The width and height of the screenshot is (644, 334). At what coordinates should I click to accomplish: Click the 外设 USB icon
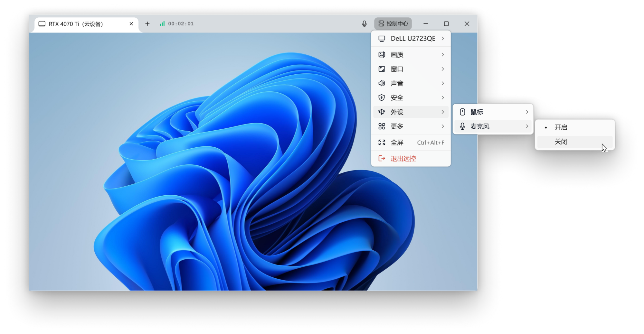pos(382,112)
